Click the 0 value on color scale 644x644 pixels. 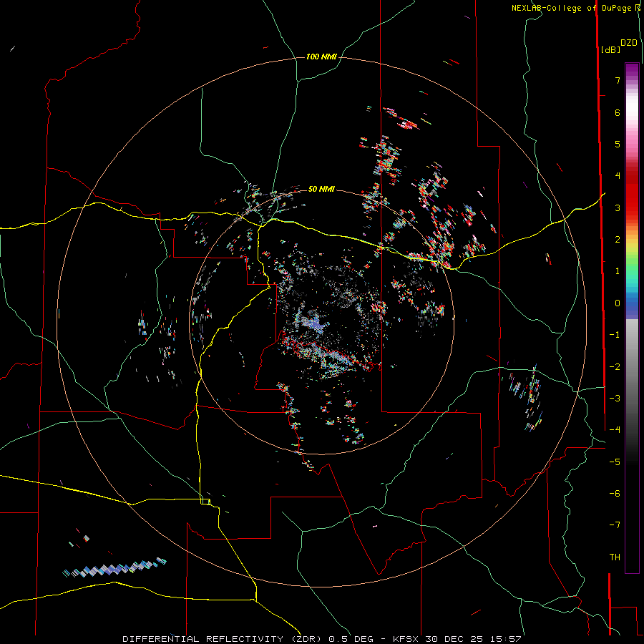point(618,303)
